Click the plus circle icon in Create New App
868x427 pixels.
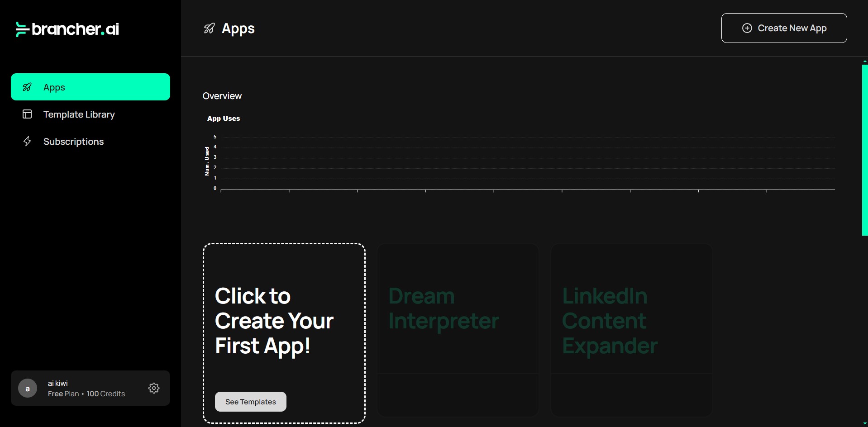tap(747, 28)
